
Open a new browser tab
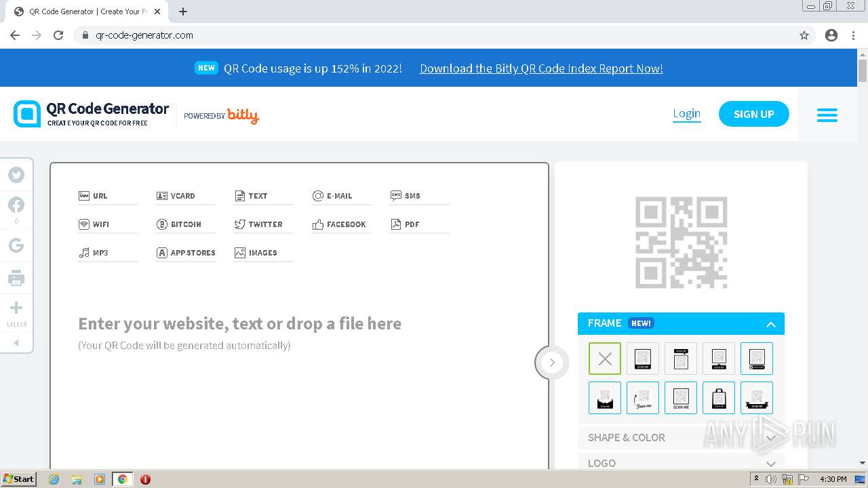pos(183,12)
